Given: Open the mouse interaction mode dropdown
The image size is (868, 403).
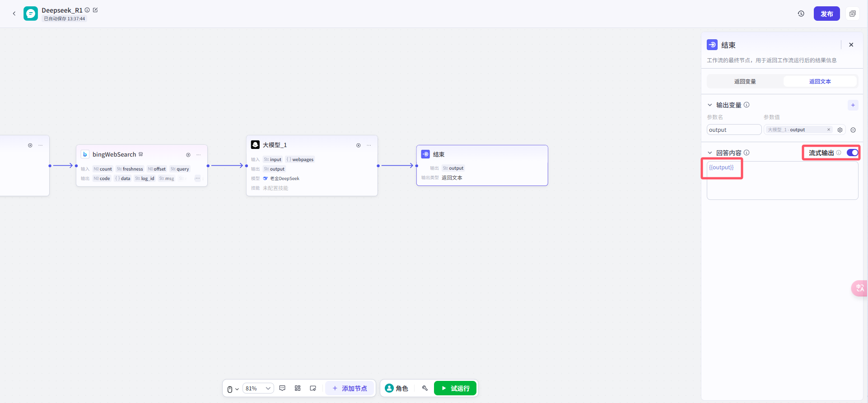Looking at the screenshot, I should coord(233,389).
